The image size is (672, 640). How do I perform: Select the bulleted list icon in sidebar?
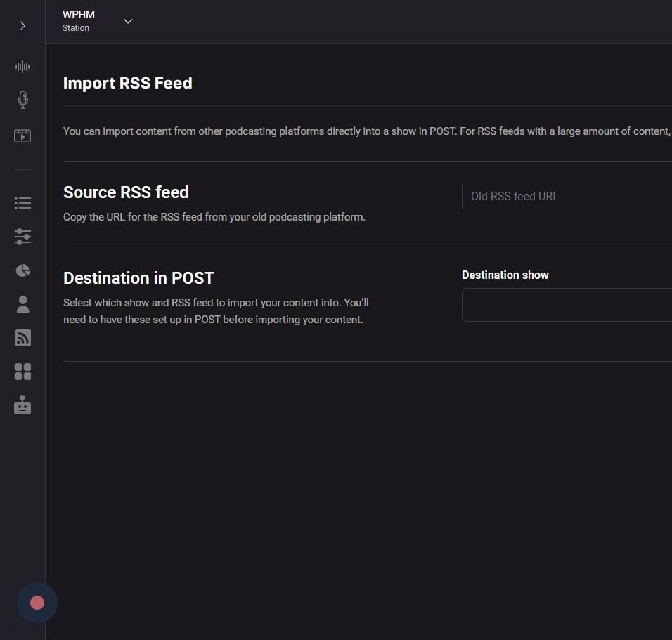[x=22, y=203]
